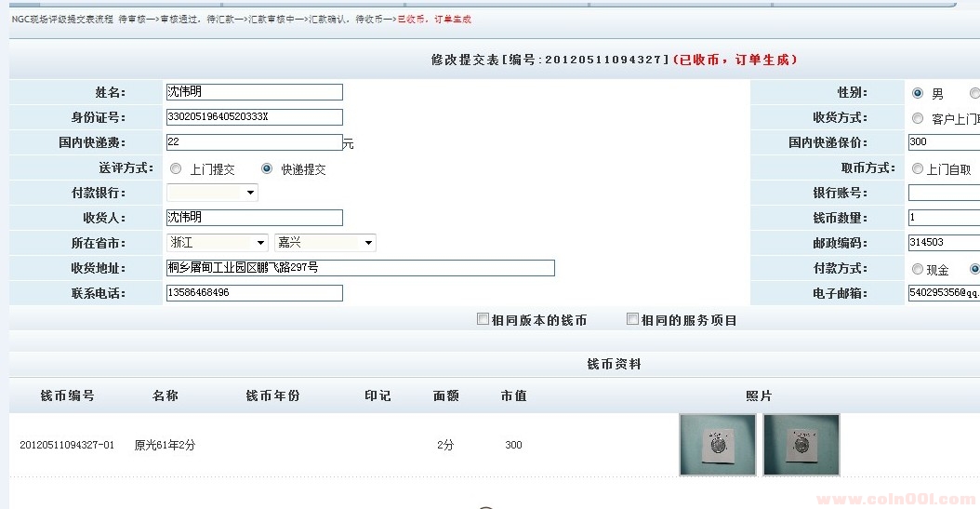Click the first coin photo thumbnail
The width and height of the screenshot is (980, 509).
tap(718, 445)
